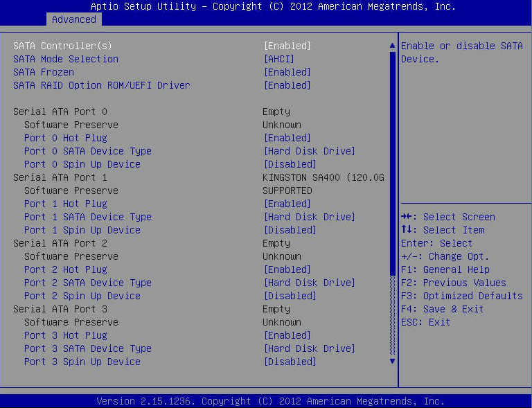Viewport: 532px width, 408px height.
Task: Toggle Port 2 Hot Plug Enabled value
Action: (x=287, y=269)
